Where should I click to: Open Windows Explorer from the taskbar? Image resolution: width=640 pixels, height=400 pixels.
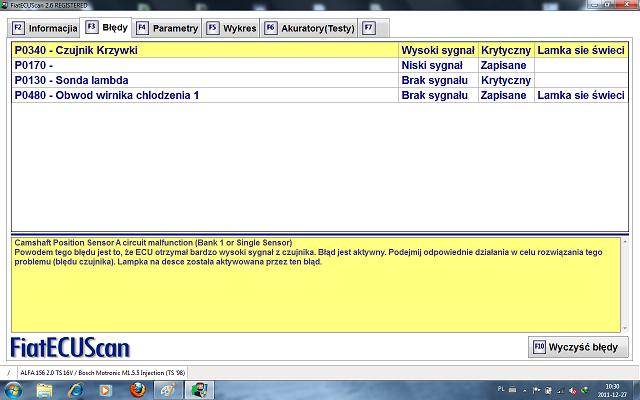click(44, 390)
